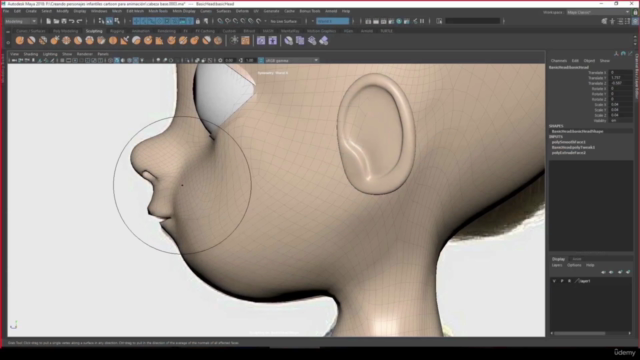Open the Deform menu
The height and width of the screenshot is (360, 640).
click(242, 11)
